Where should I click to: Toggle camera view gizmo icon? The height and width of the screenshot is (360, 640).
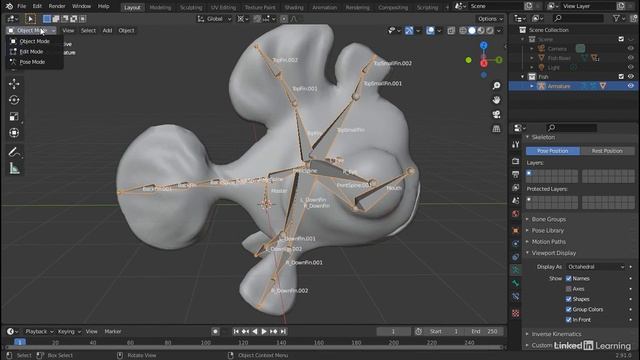496,114
